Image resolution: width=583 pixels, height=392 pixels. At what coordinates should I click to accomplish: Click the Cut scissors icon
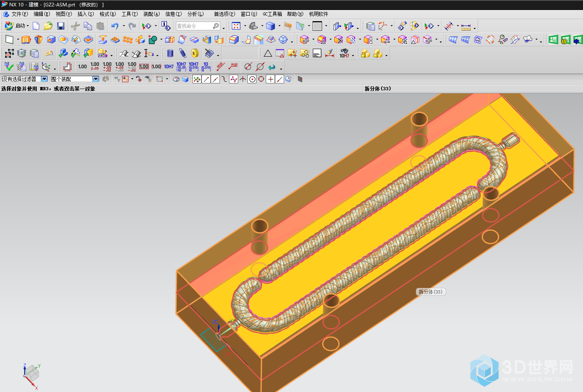75,26
